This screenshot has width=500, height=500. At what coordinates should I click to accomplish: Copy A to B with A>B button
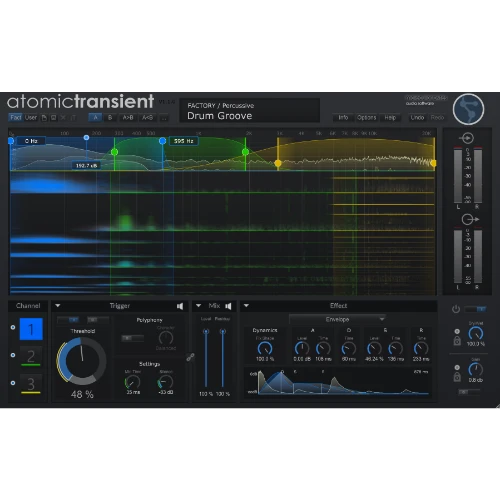coord(128,118)
